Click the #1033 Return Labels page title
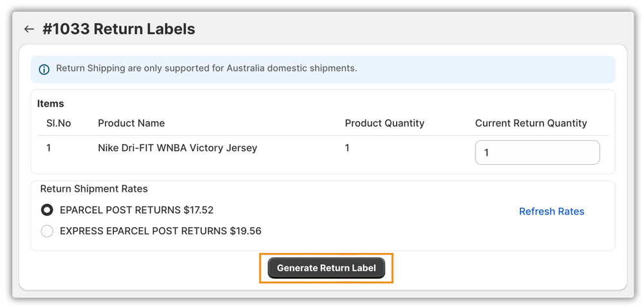The image size is (644, 307). click(118, 29)
